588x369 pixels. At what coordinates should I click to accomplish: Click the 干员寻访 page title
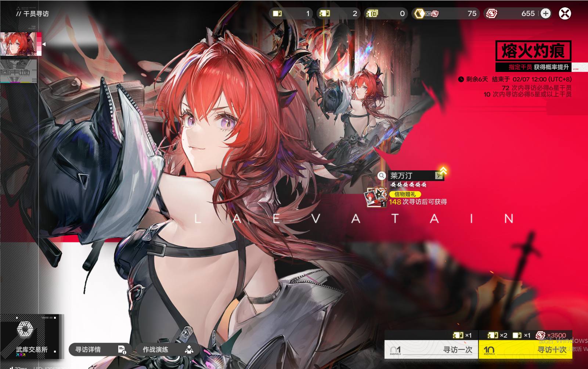point(36,14)
